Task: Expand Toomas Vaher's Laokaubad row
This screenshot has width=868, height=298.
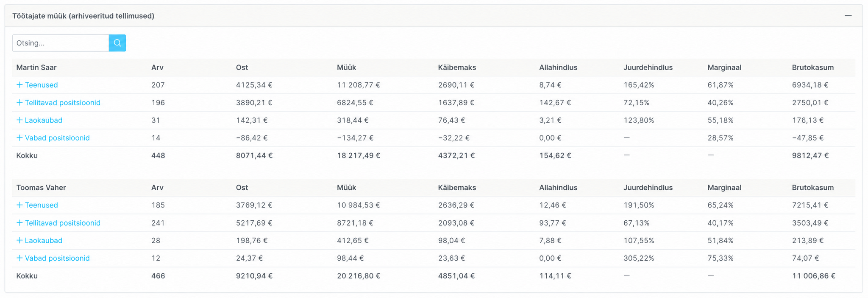Action: [x=39, y=240]
